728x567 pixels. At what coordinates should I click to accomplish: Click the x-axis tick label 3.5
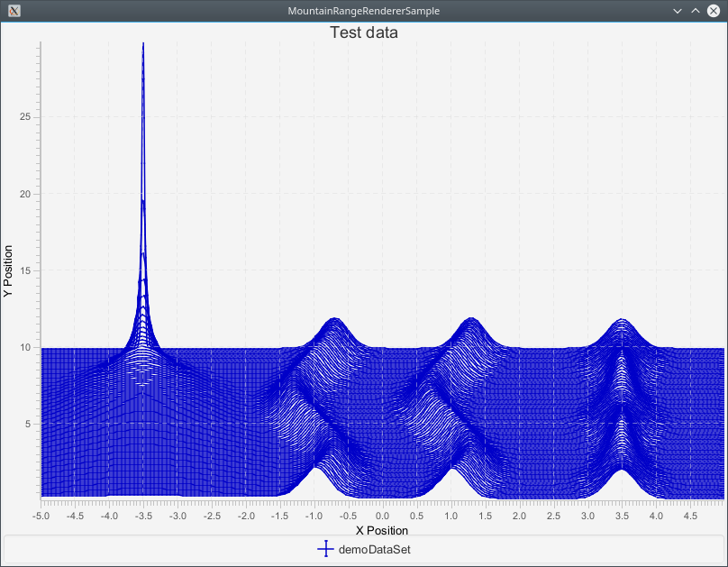tap(623, 516)
